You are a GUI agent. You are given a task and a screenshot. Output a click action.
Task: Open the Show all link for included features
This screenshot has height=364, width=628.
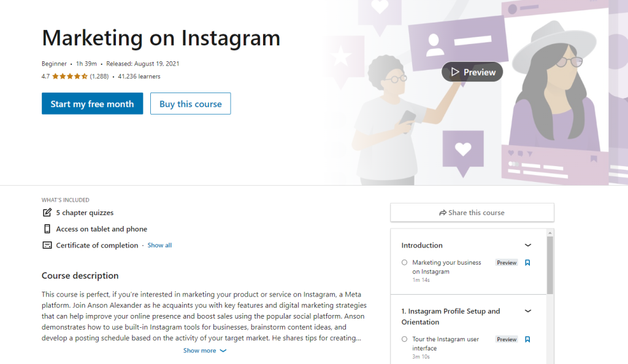(x=159, y=245)
